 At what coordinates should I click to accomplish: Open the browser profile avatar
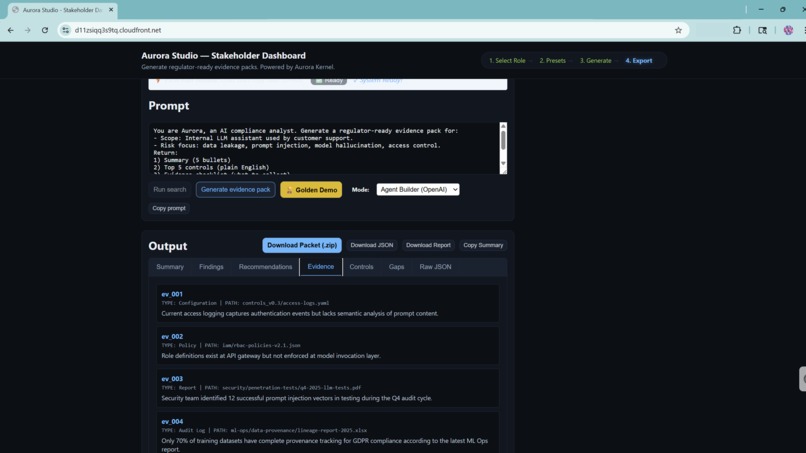tap(788, 30)
